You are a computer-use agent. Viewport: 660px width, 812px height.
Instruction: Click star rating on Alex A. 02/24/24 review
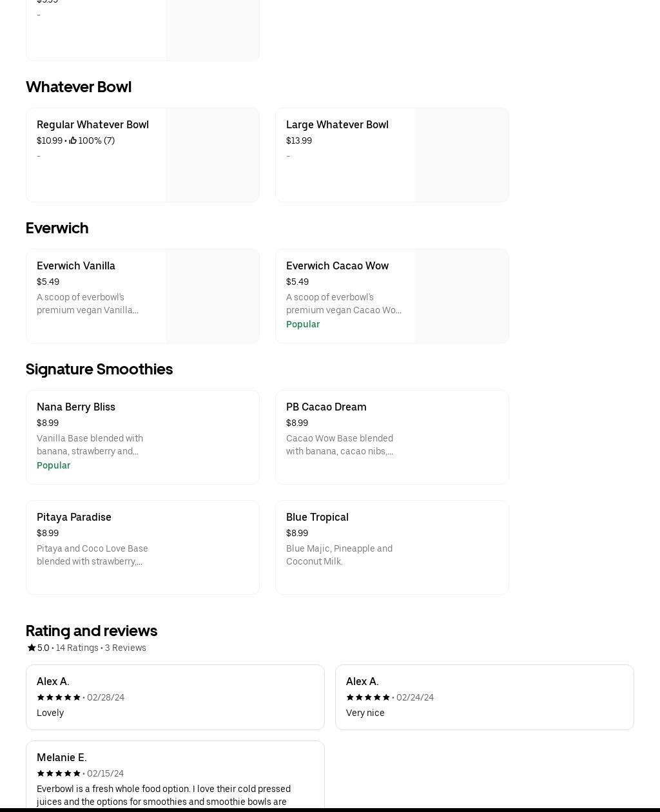pos(368,697)
